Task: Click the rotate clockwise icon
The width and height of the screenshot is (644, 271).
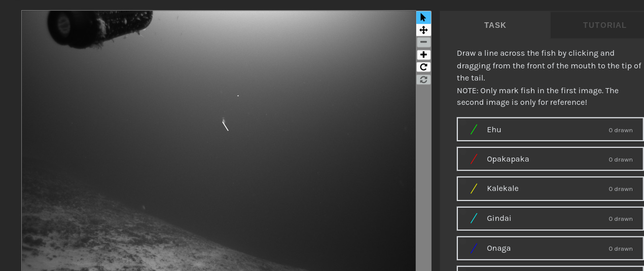Action: pos(423,67)
